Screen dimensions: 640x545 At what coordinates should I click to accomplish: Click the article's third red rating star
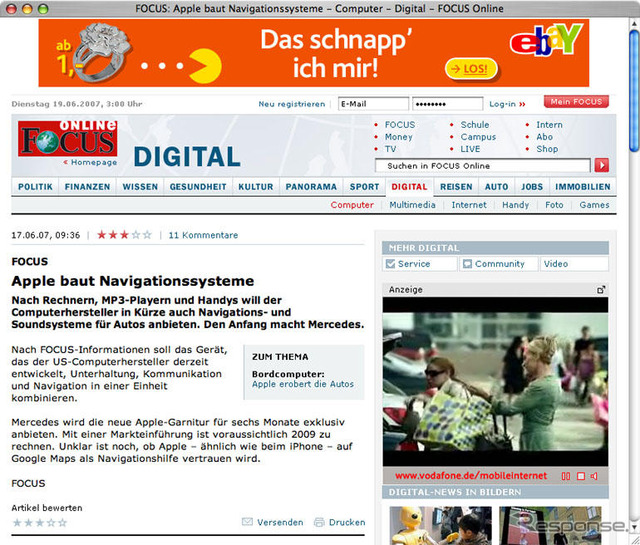pos(124,235)
